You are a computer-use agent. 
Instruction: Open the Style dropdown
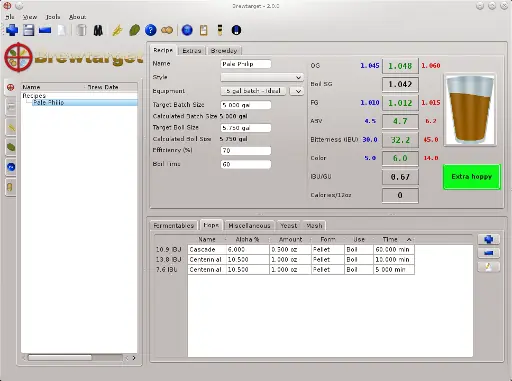[x=262, y=77]
